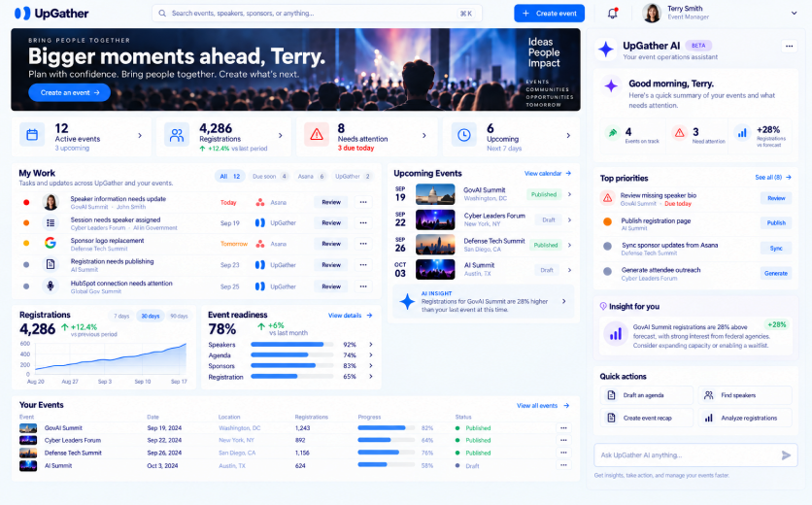Switch to the Asana tab filter
The image size is (812, 505).
click(311, 177)
